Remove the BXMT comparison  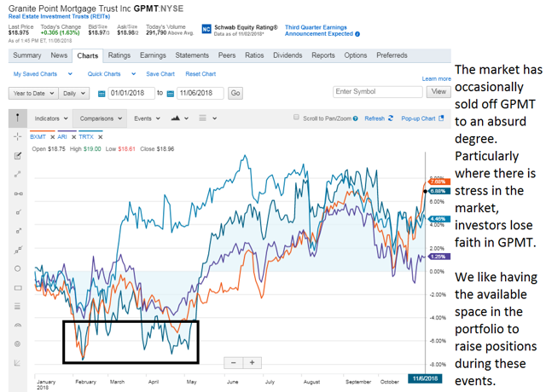tap(53, 137)
